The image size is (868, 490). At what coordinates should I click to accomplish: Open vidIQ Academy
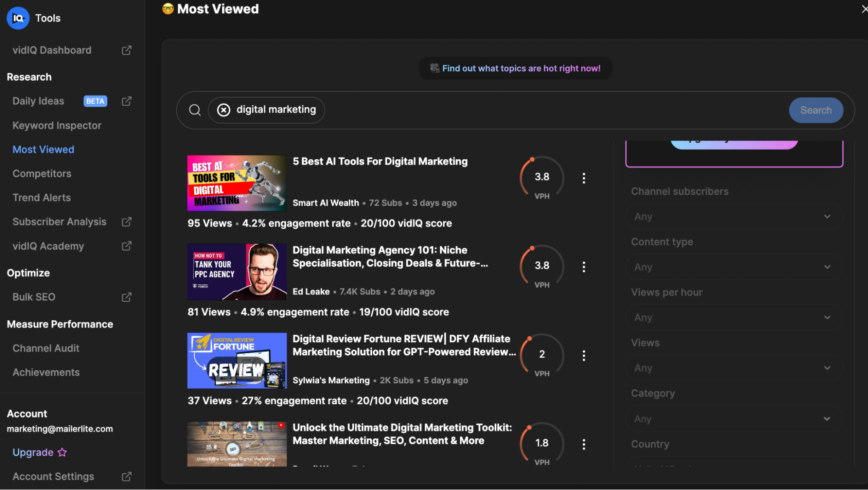pyautogui.click(x=48, y=246)
